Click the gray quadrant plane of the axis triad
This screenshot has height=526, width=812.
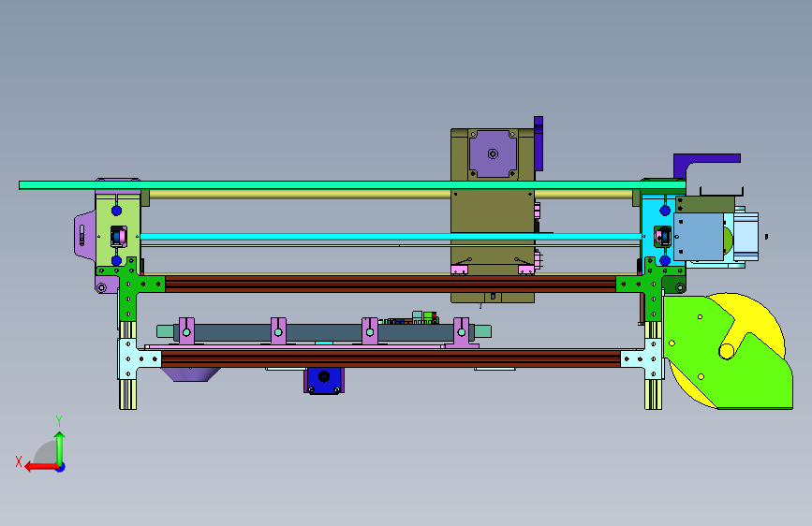(x=46, y=452)
